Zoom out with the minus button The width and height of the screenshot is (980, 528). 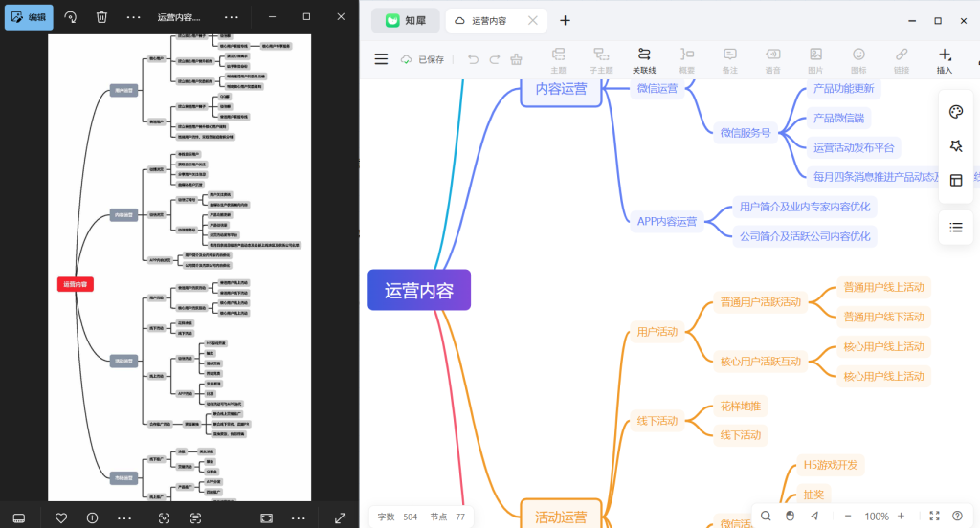848,517
